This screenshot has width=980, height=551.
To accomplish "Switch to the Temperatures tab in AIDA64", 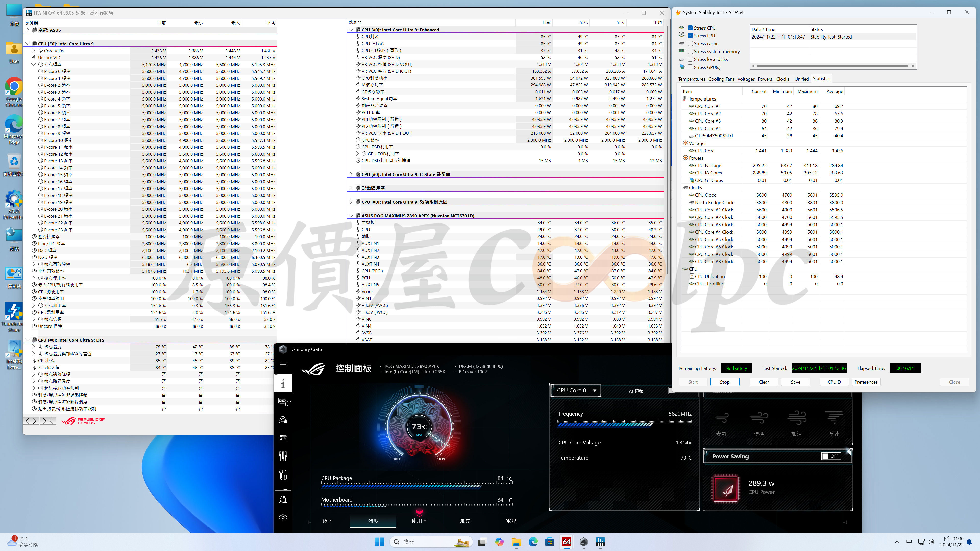I will (691, 79).
